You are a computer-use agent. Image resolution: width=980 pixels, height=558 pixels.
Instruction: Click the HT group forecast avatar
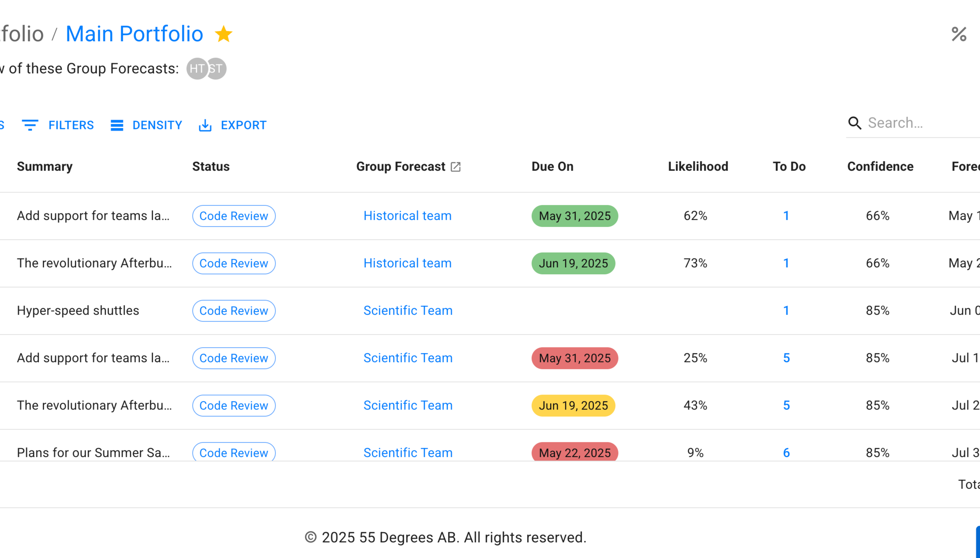click(196, 69)
